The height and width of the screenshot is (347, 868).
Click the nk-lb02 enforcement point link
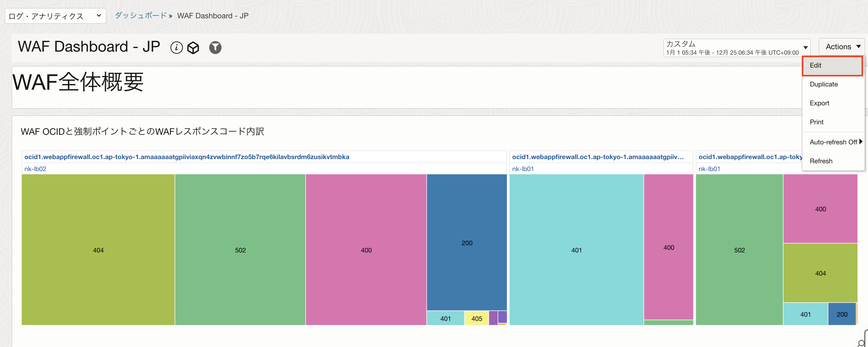pos(35,169)
